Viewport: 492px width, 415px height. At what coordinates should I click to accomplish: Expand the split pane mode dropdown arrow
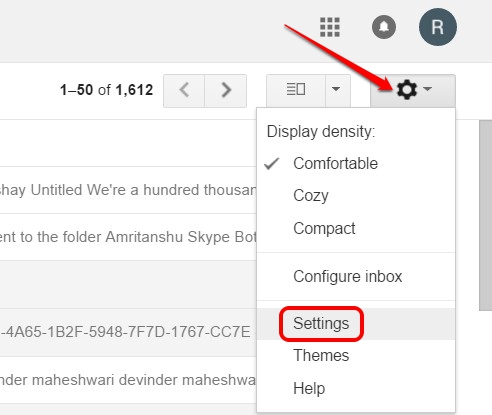[336, 89]
